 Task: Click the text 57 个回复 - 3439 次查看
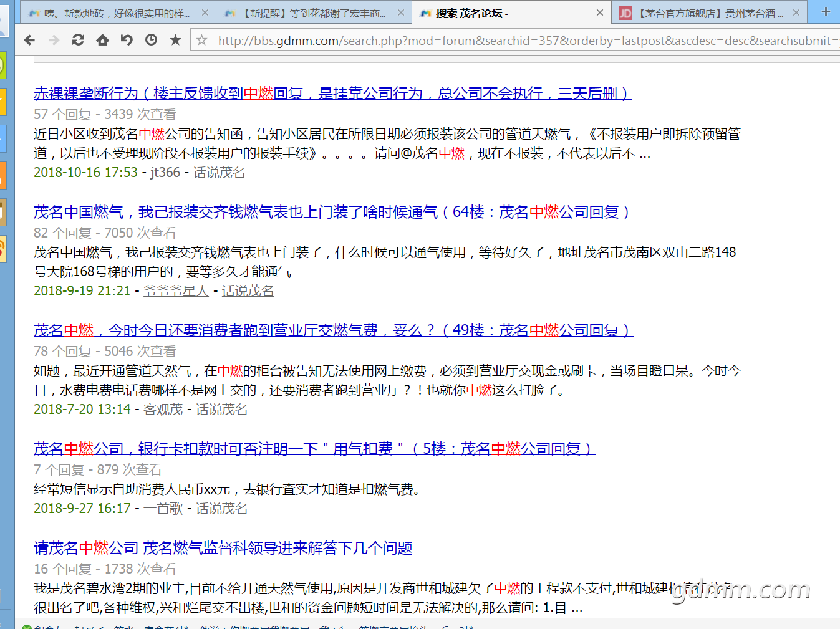[x=105, y=115]
